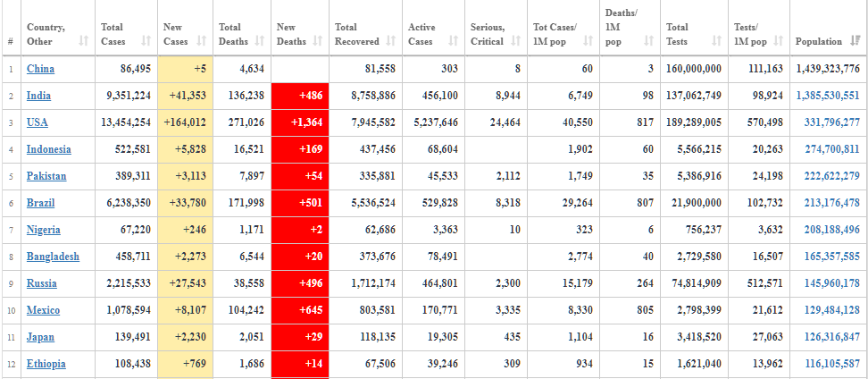Click Bangladesh's population link 165,357,585
The image size is (868, 379).
point(832,257)
